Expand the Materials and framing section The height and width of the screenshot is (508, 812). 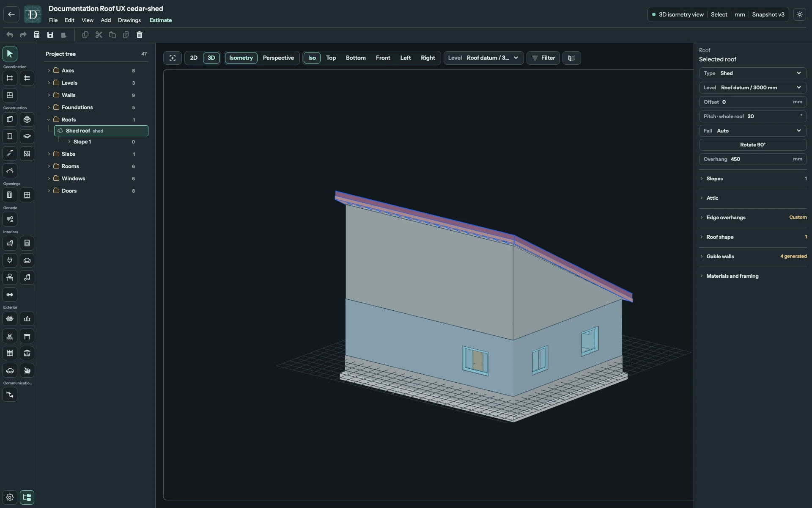tap(753, 276)
